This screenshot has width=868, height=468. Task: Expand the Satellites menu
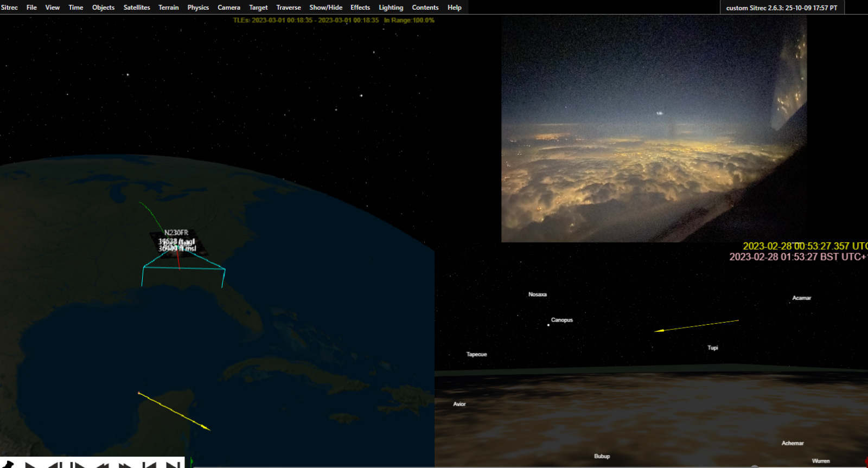[137, 8]
